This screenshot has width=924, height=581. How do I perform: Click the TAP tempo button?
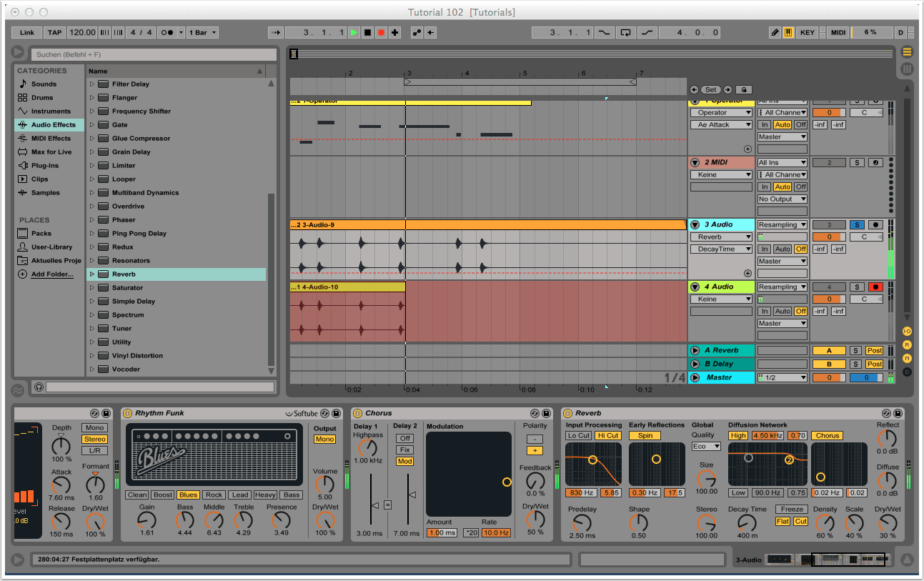54,32
